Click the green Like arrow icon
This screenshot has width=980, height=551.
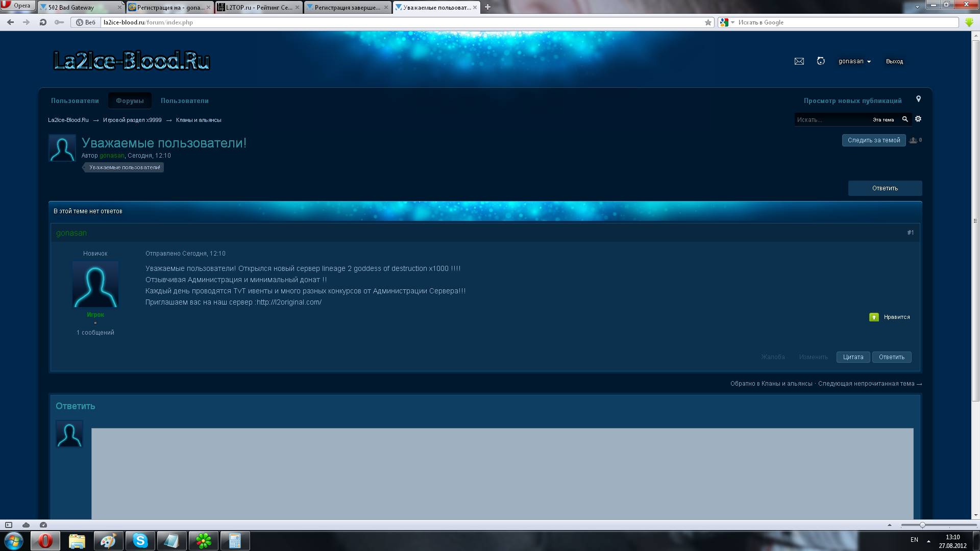point(874,317)
